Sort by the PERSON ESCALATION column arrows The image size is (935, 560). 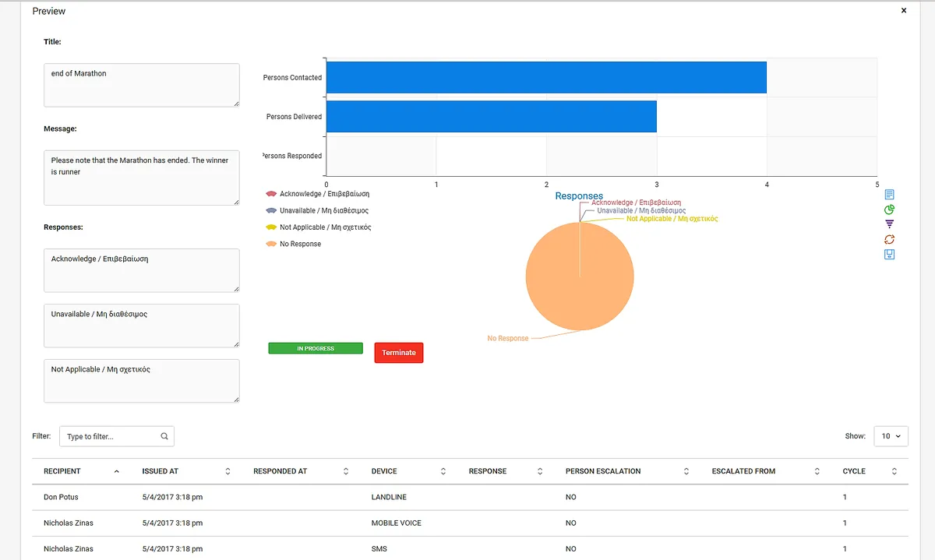686,471
